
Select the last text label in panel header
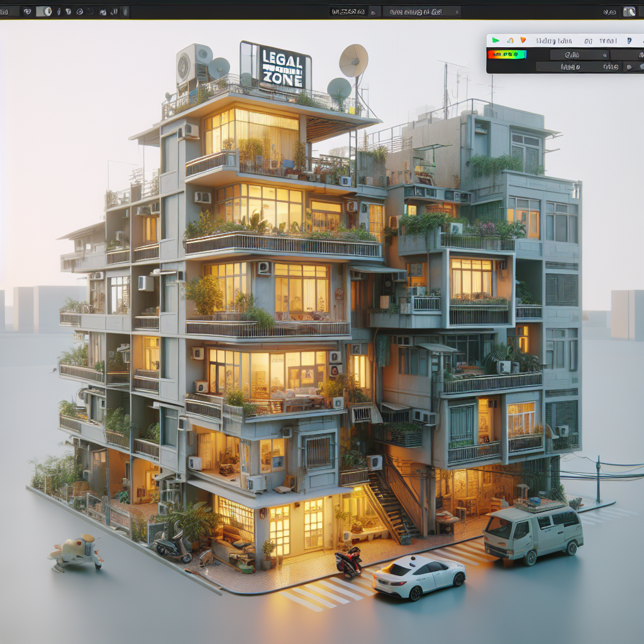(608, 41)
